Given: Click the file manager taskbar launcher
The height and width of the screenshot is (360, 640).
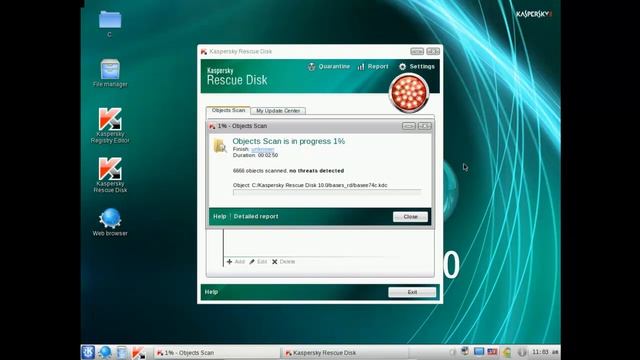Looking at the screenshot, I should (x=122, y=352).
